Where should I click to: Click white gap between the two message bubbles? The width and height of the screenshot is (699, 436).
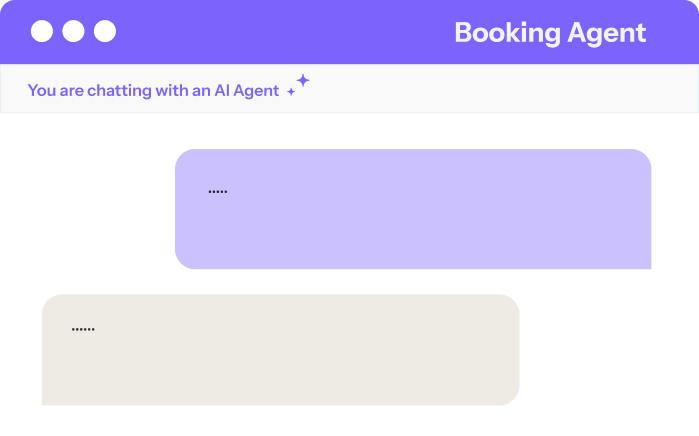tap(350, 282)
